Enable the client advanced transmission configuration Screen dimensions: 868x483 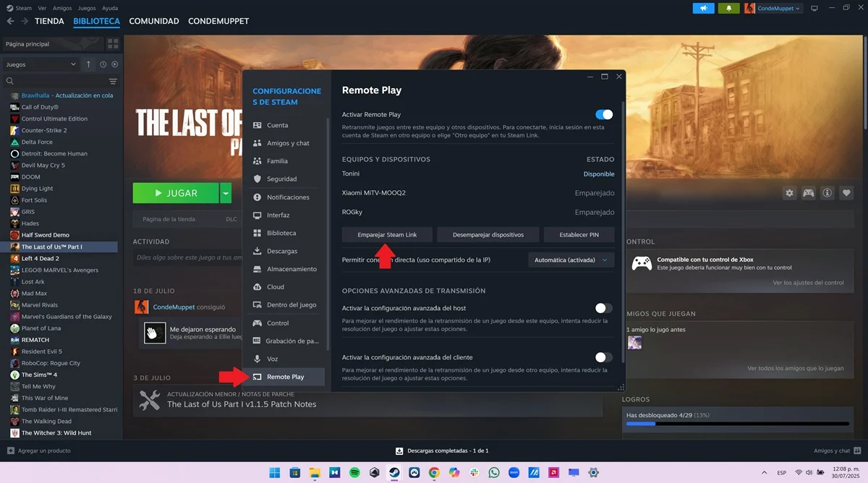[x=604, y=357]
